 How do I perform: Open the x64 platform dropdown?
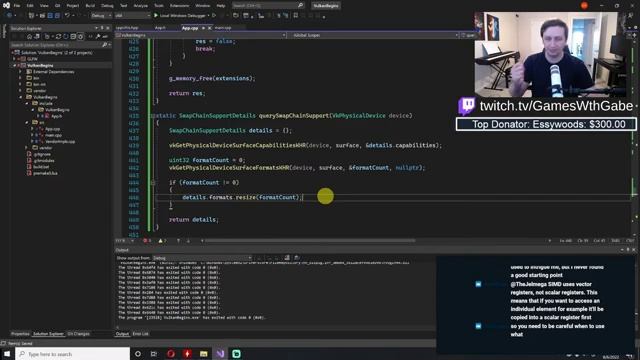click(132, 16)
